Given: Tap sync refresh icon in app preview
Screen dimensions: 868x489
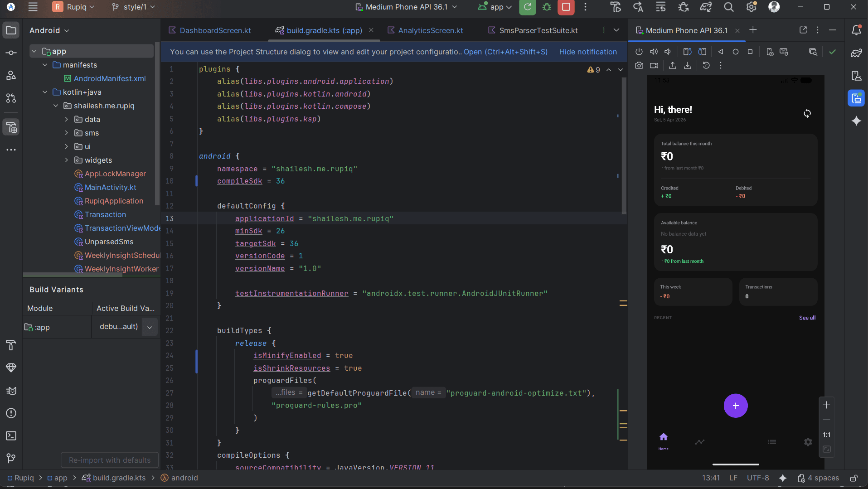Looking at the screenshot, I should 807,113.
